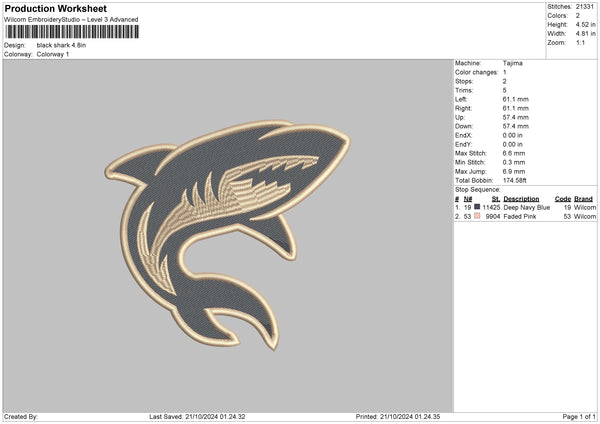Screen dimensions: 600x424
Task: Select the Faded Pink stop row
Action: (525, 216)
